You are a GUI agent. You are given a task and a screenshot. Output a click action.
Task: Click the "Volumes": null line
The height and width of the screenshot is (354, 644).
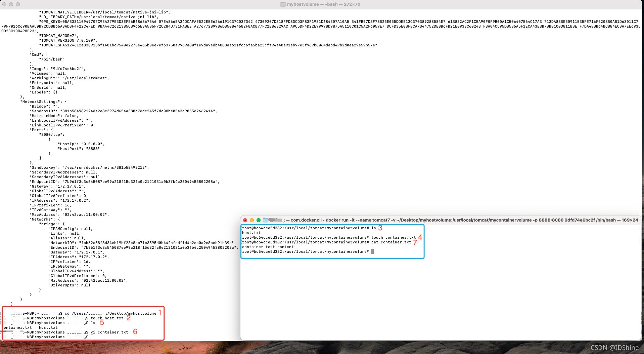tap(48, 73)
